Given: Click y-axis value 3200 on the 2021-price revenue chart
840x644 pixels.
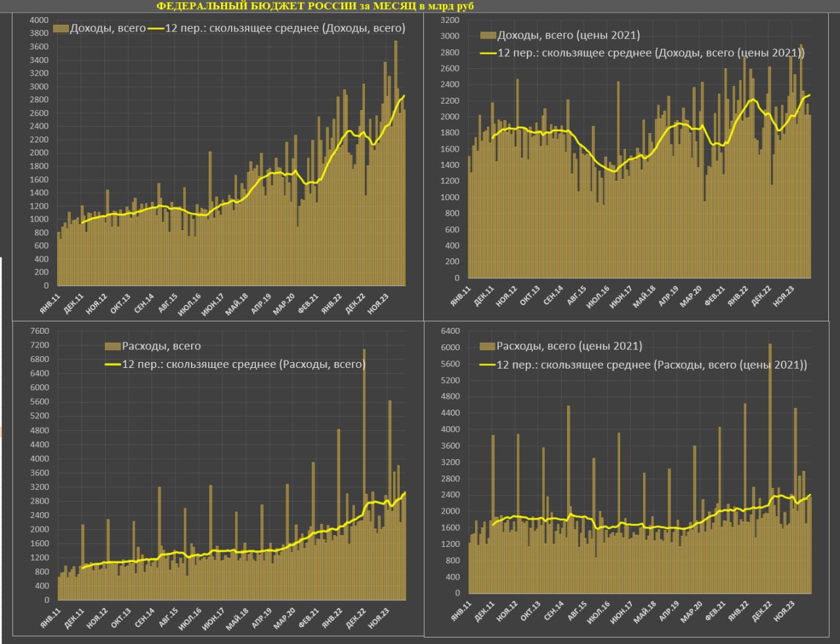Looking at the screenshot, I should [x=450, y=20].
